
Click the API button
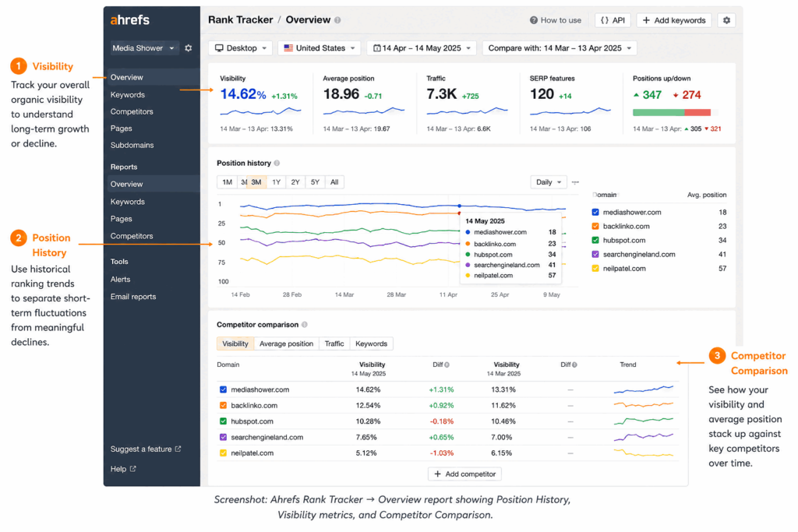click(613, 20)
